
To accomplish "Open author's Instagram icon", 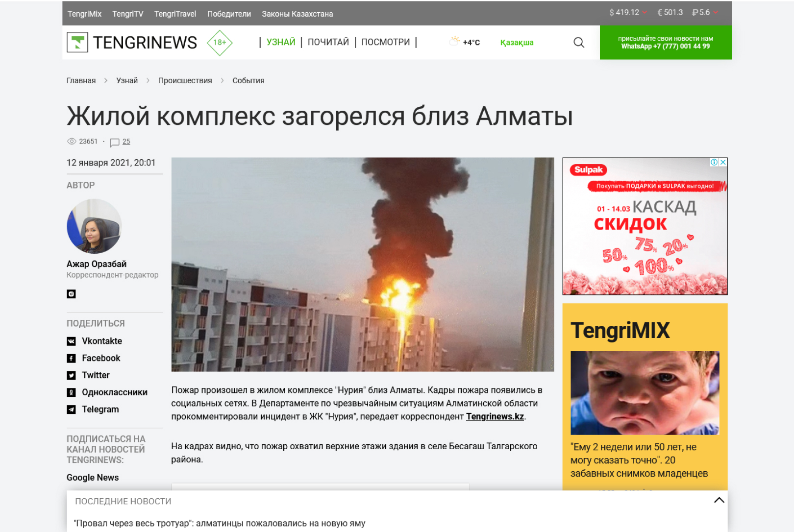I will (72, 294).
